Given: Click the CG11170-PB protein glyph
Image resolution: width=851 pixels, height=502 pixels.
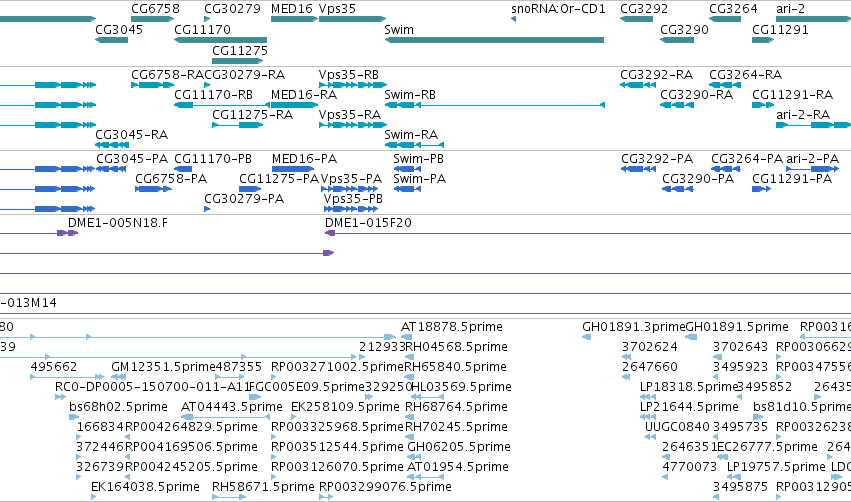Looking at the screenshot, I should coord(183,169).
